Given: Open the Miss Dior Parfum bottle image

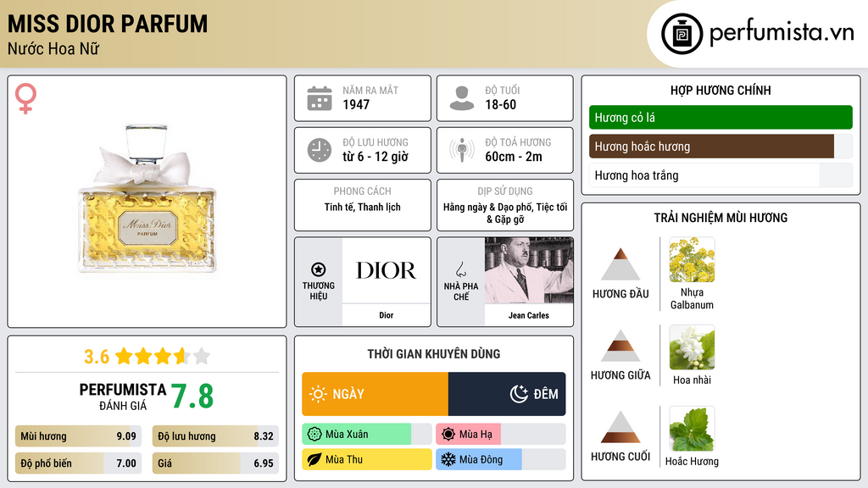Looking at the screenshot, I should pos(147,198).
